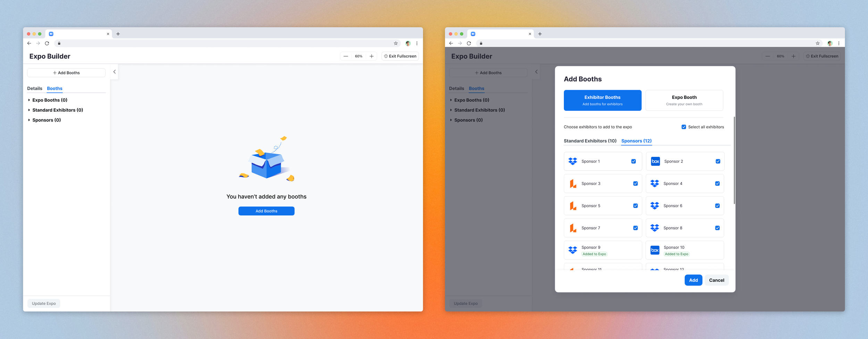Uncheck Sponsor 5 checkbox
Image resolution: width=868 pixels, height=339 pixels.
point(635,206)
